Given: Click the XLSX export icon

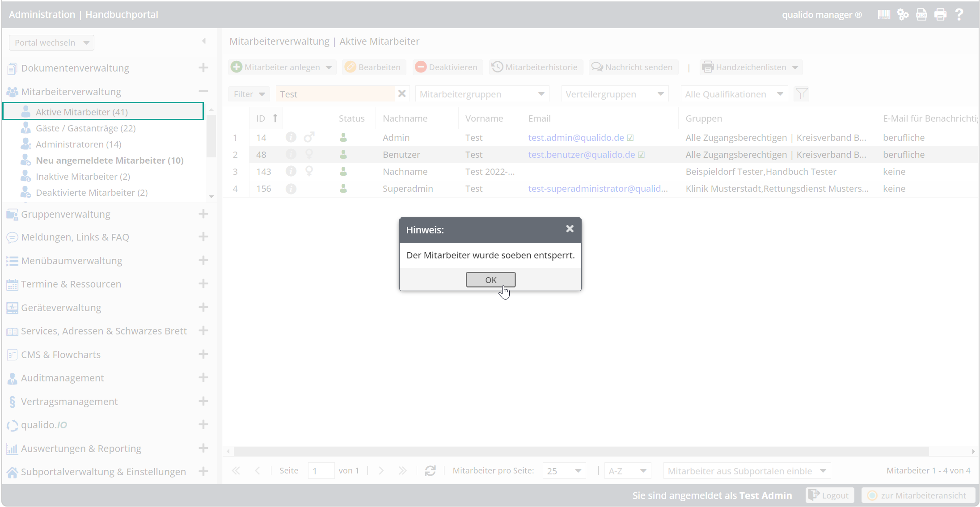Looking at the screenshot, I should pos(921,15).
